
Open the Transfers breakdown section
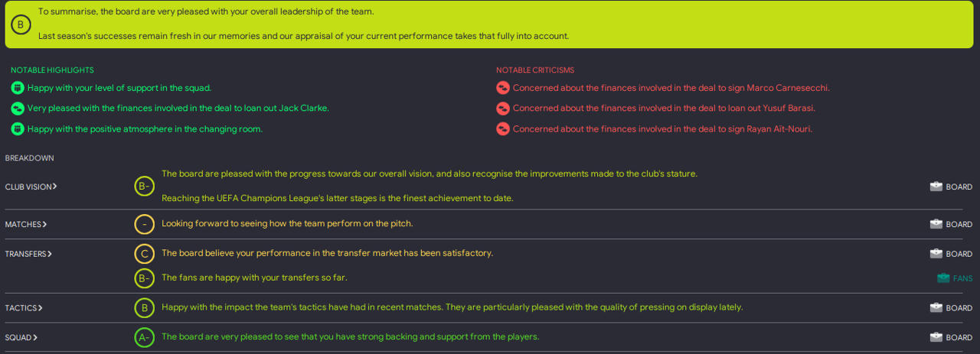pyautogui.click(x=28, y=254)
